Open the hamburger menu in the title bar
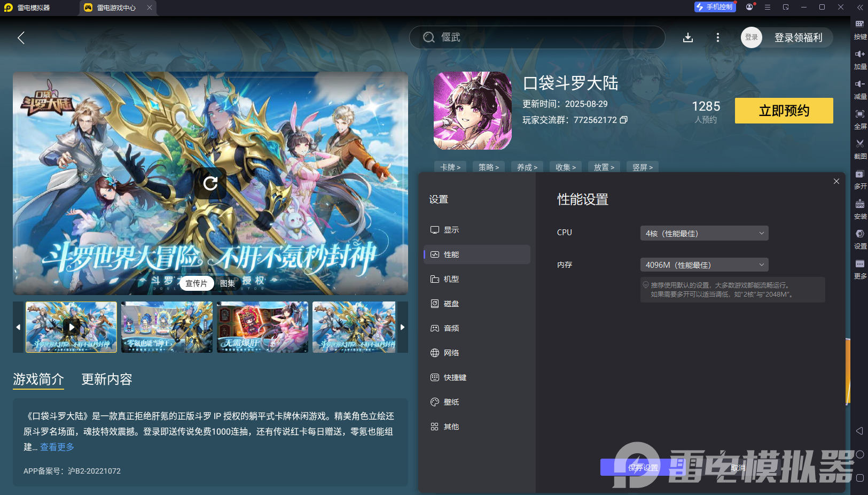The image size is (868, 495). (768, 7)
